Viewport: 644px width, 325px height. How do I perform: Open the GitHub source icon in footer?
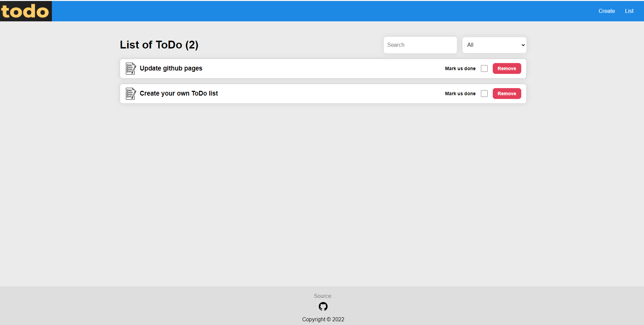coord(323,306)
